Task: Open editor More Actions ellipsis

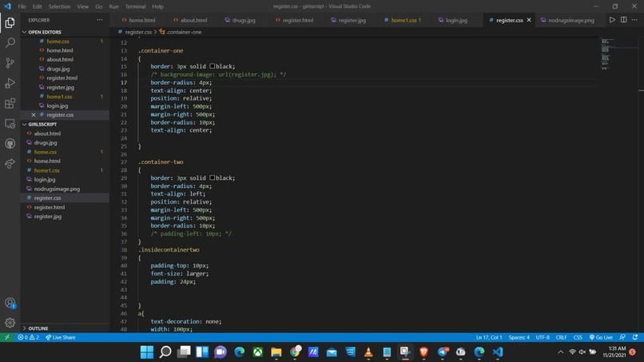Action: click(634, 20)
